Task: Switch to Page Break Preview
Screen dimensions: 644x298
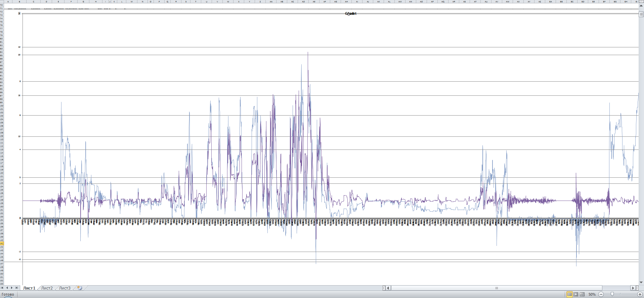Action: pos(582,294)
